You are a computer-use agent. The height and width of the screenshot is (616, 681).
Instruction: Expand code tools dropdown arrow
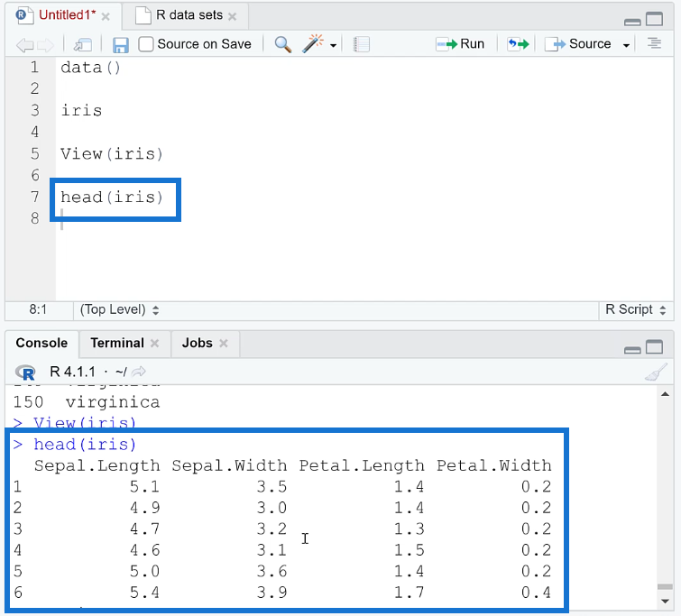[x=333, y=45]
